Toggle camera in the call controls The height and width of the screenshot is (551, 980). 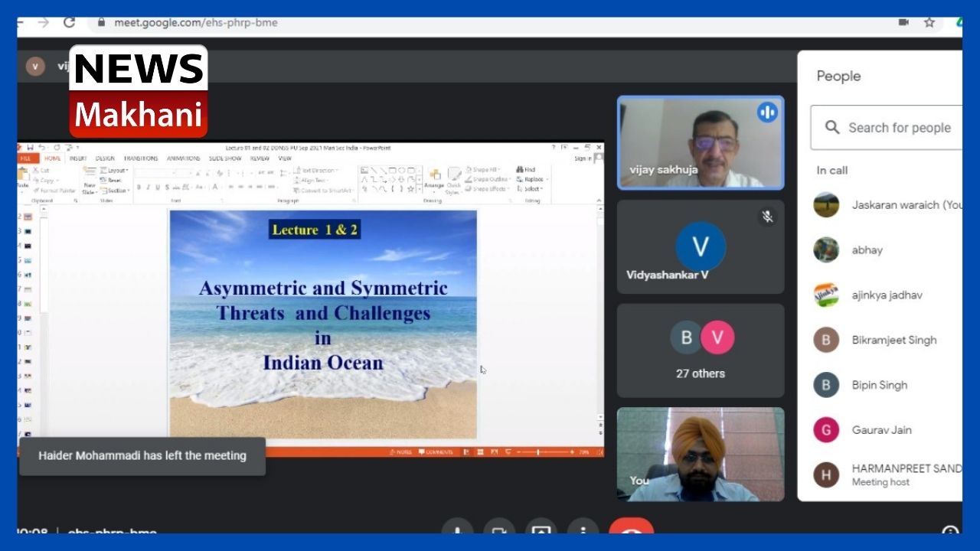click(499, 529)
